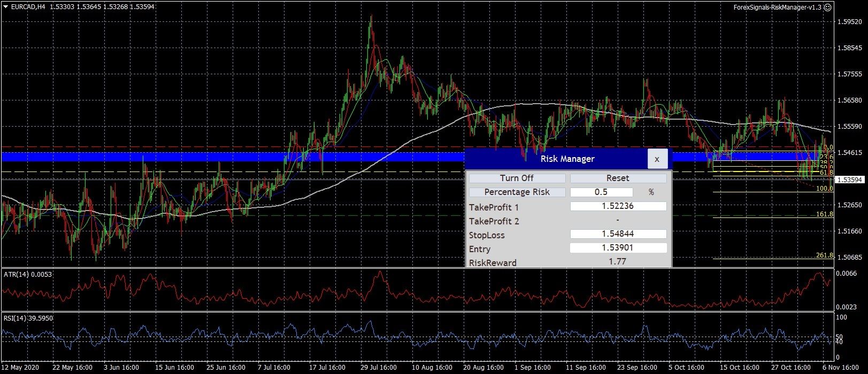The image size is (868, 374).
Task: Click the 3 Jun 16:00 date label
Action: pos(121,368)
